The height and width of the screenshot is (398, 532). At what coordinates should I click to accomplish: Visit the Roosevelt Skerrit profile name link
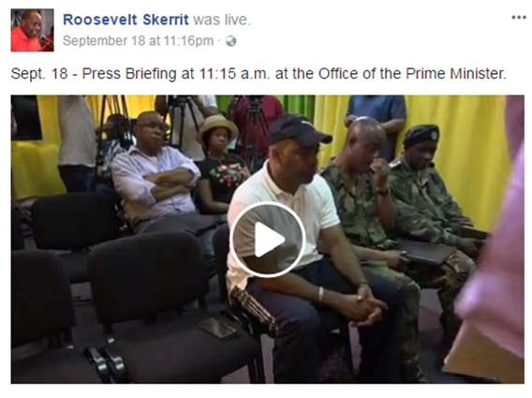coord(126,20)
